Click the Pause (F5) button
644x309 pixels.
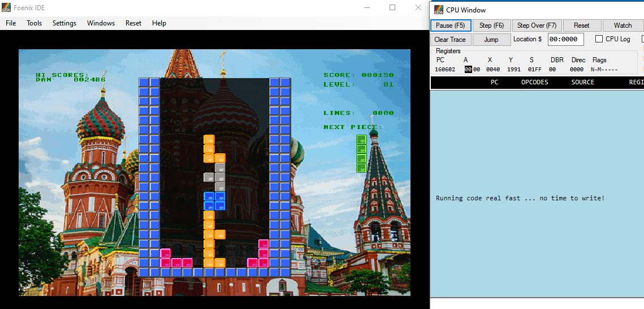click(450, 25)
